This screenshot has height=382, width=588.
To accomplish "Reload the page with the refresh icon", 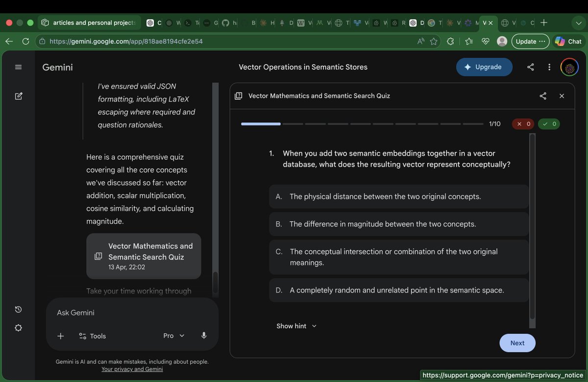I will pyautogui.click(x=26, y=41).
